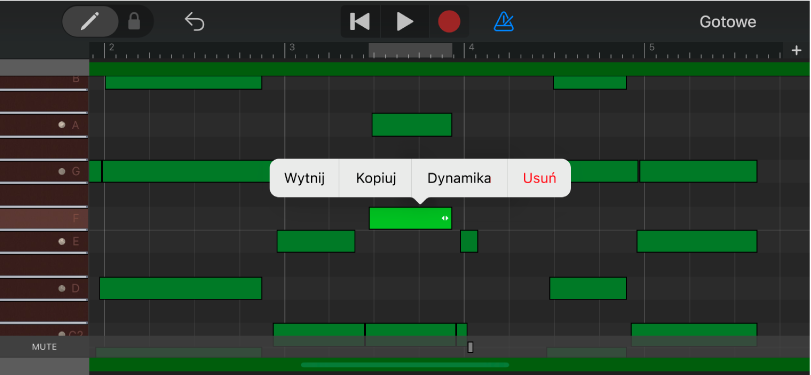Toggle the pencil edit mode
811x375 pixels.
[91, 22]
